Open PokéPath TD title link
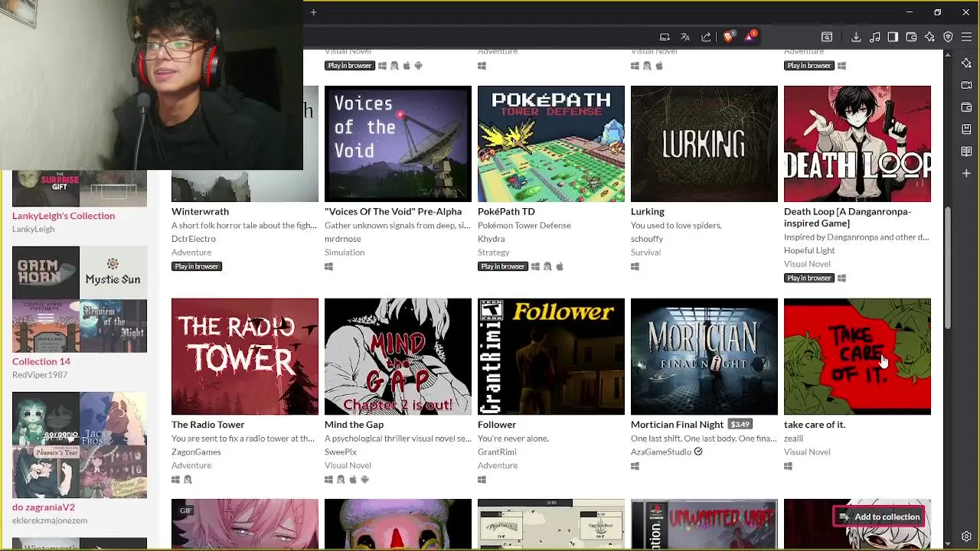980x551 pixels. point(506,211)
